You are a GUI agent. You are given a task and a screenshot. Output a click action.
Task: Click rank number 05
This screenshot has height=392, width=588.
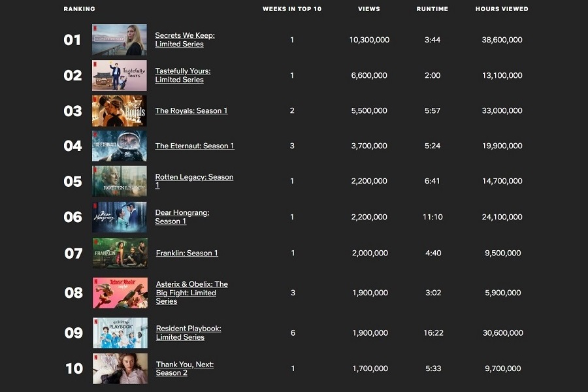pyautogui.click(x=73, y=182)
